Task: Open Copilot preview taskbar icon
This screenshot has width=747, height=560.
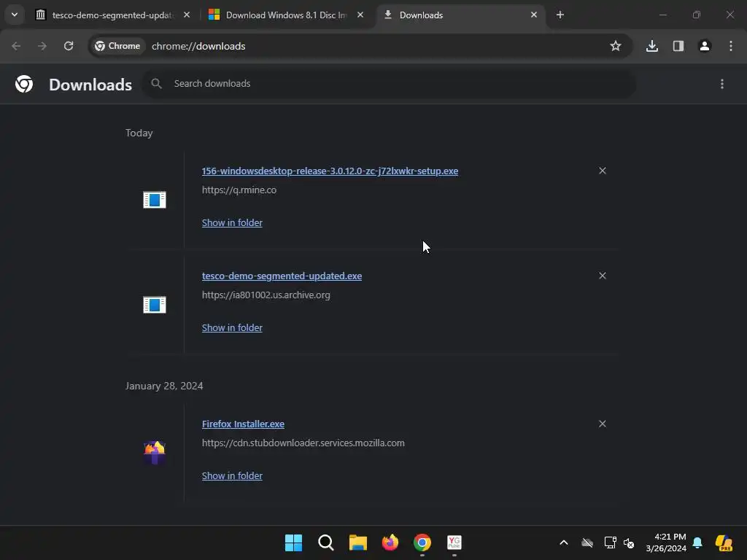Action: (724, 542)
